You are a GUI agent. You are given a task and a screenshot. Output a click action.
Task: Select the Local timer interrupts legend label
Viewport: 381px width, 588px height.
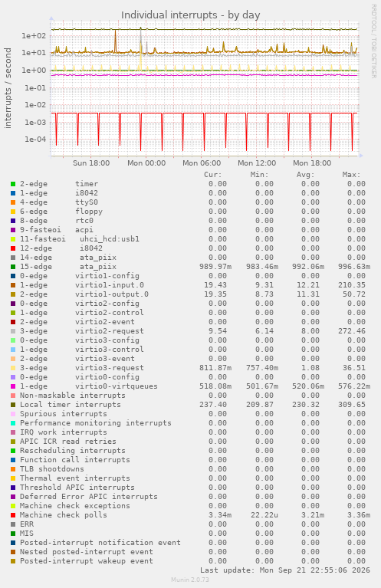(x=70, y=405)
